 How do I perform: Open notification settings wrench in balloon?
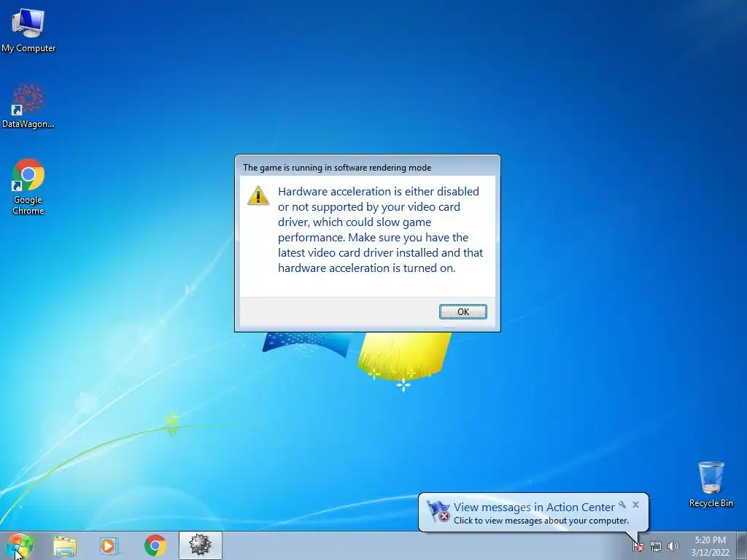[x=622, y=505]
